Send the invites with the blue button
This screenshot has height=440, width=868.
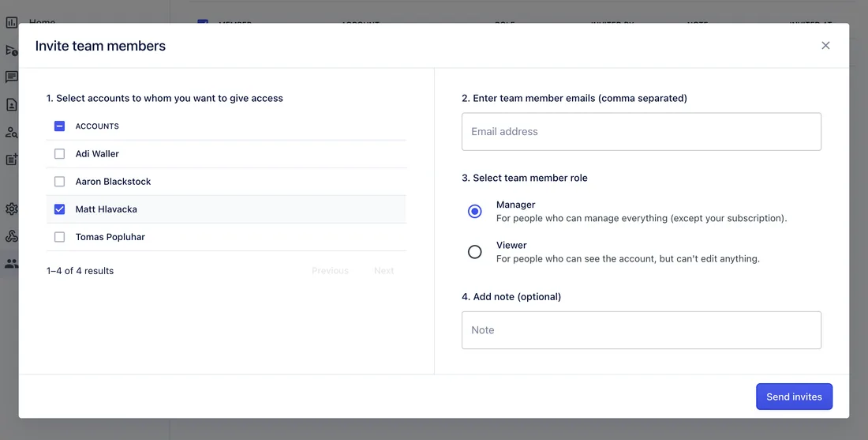(x=794, y=397)
